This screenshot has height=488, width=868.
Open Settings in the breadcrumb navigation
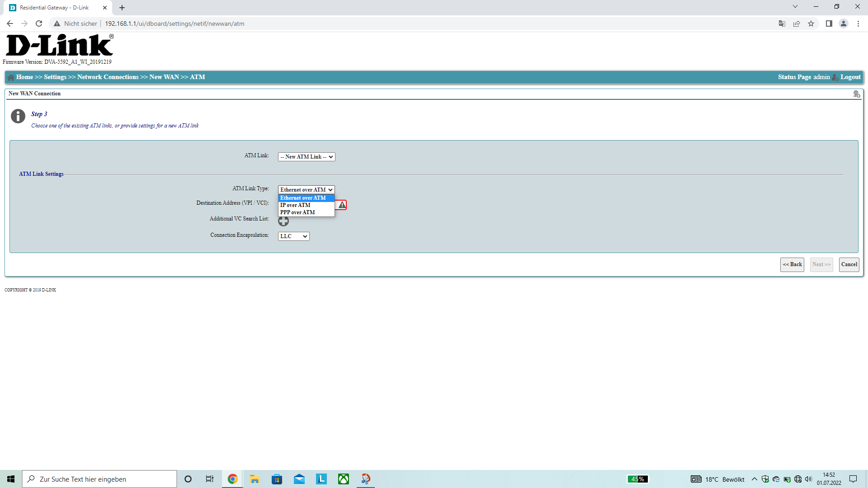(55, 77)
